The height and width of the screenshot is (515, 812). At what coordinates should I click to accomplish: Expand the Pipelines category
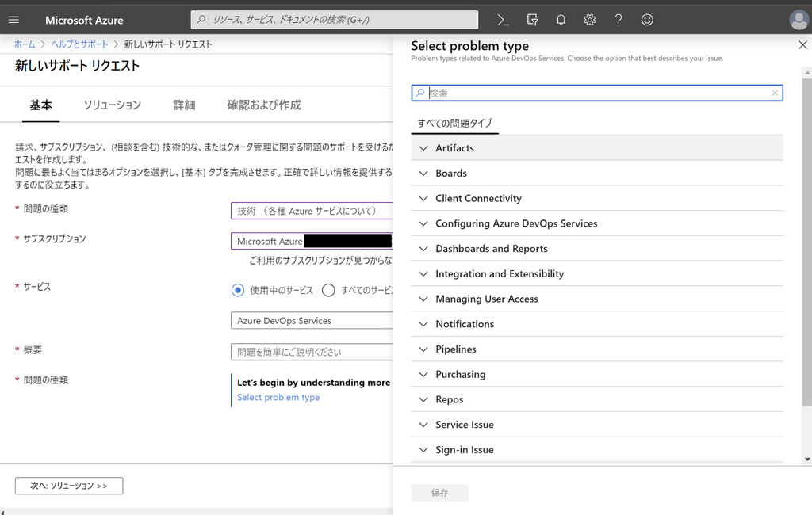(597, 349)
